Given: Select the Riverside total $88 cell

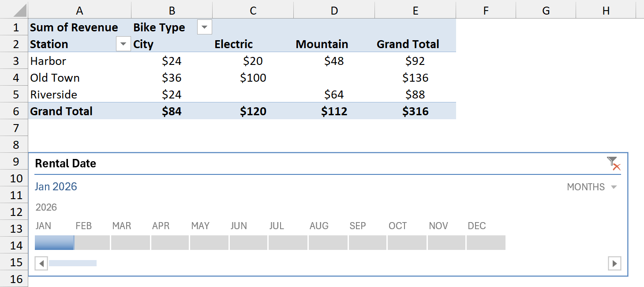Looking at the screenshot, I should point(416,94).
